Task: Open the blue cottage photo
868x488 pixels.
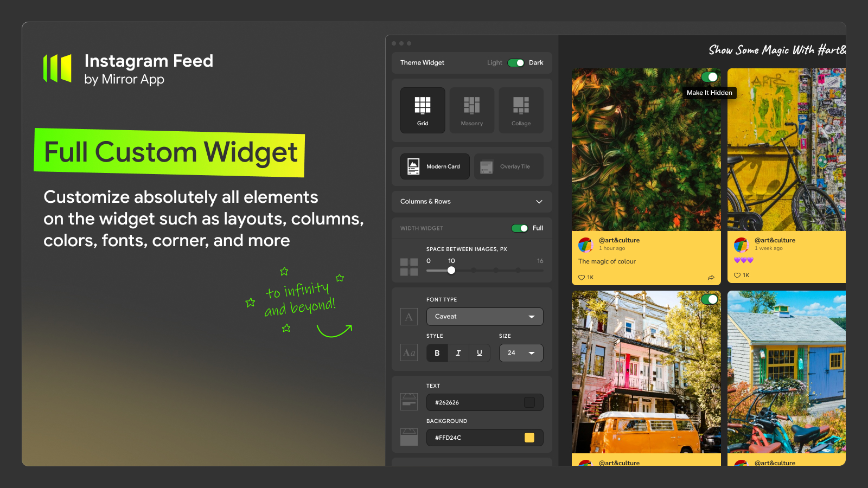Action: [x=787, y=372]
